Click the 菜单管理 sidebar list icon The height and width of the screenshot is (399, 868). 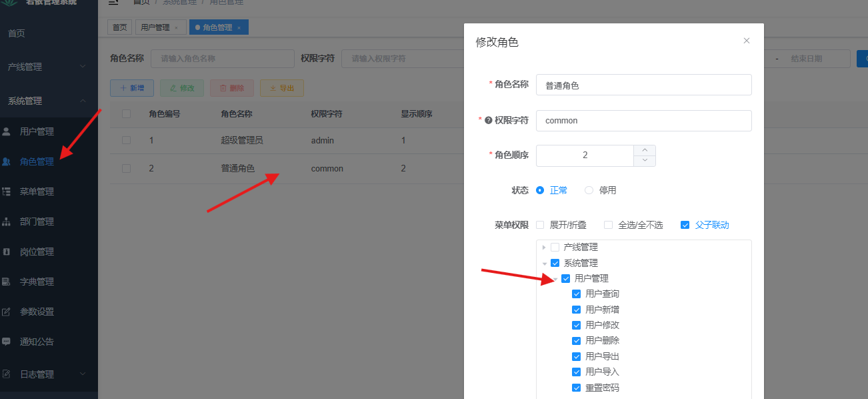[7, 191]
